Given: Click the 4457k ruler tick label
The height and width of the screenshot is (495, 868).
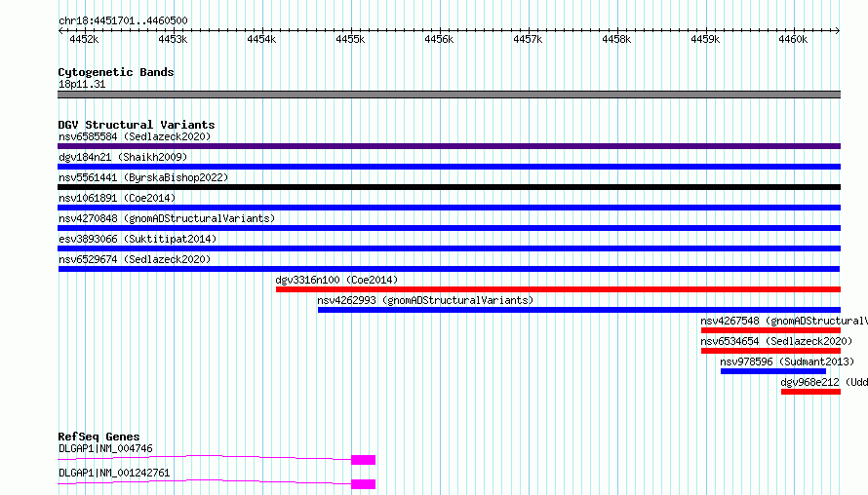Looking at the screenshot, I should tap(528, 39).
